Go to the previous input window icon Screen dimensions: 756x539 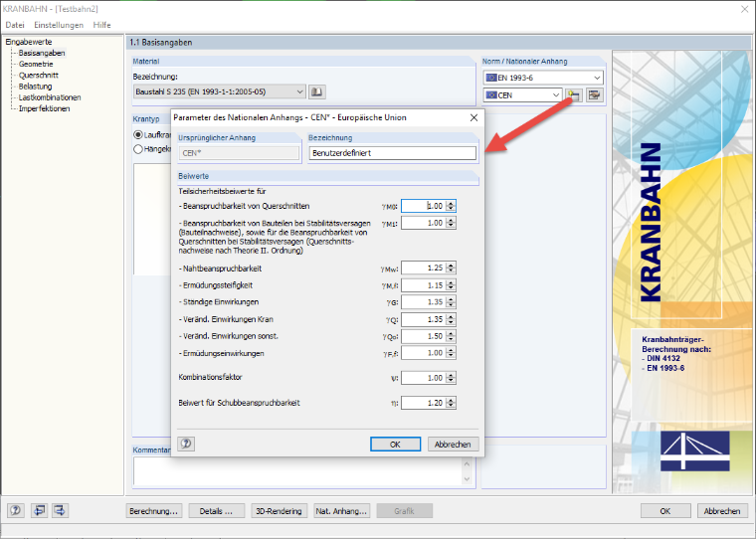pyautogui.click(x=39, y=510)
